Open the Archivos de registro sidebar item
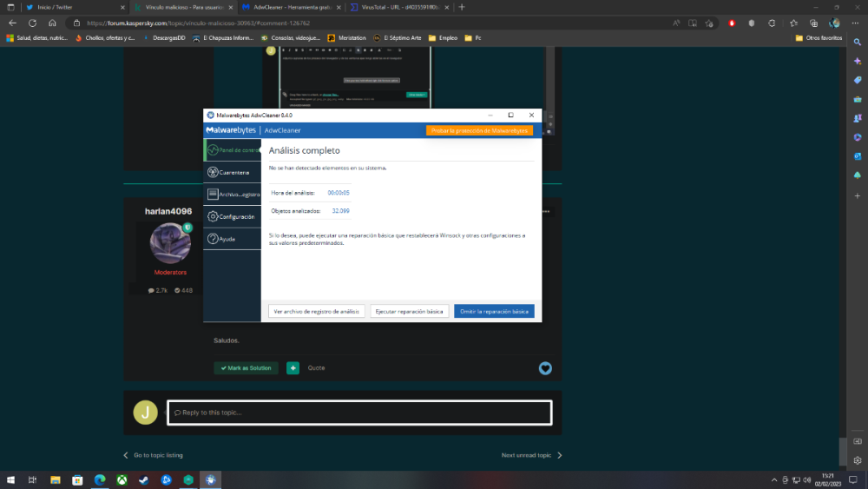 (x=232, y=195)
